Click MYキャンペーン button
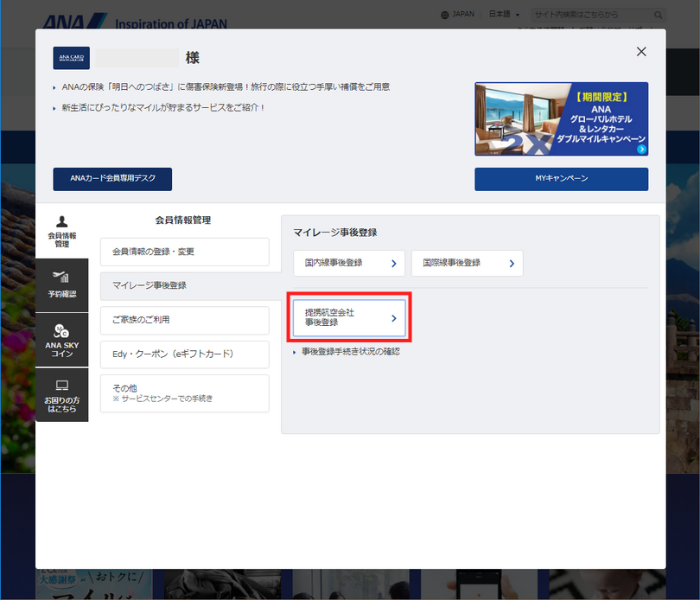Image resolution: width=700 pixels, height=600 pixels. [561, 179]
